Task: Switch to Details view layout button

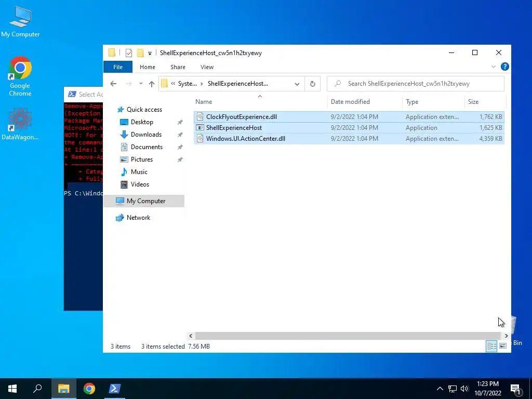Action: (491, 346)
